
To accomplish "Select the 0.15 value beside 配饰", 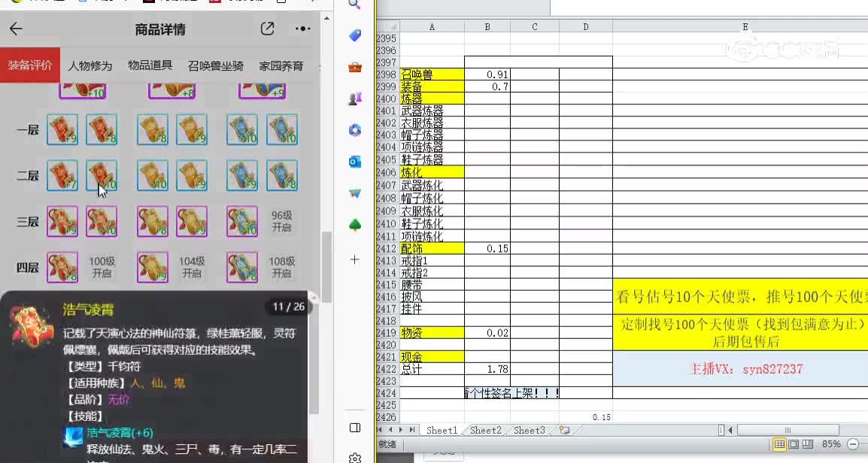I will [x=487, y=248].
